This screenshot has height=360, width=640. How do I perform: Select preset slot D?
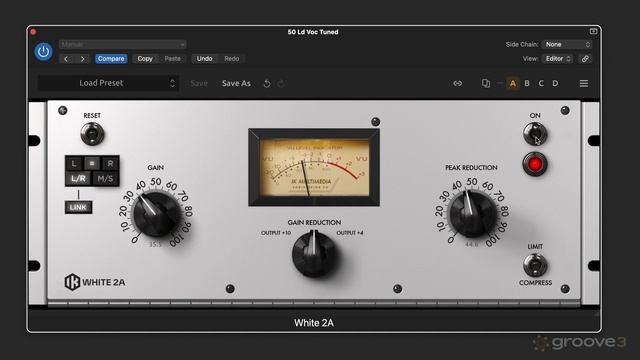point(555,83)
